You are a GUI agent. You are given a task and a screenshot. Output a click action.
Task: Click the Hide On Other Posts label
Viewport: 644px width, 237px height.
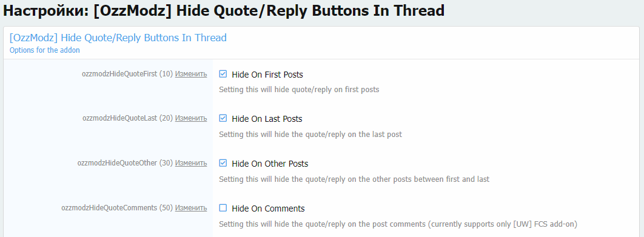click(x=270, y=164)
